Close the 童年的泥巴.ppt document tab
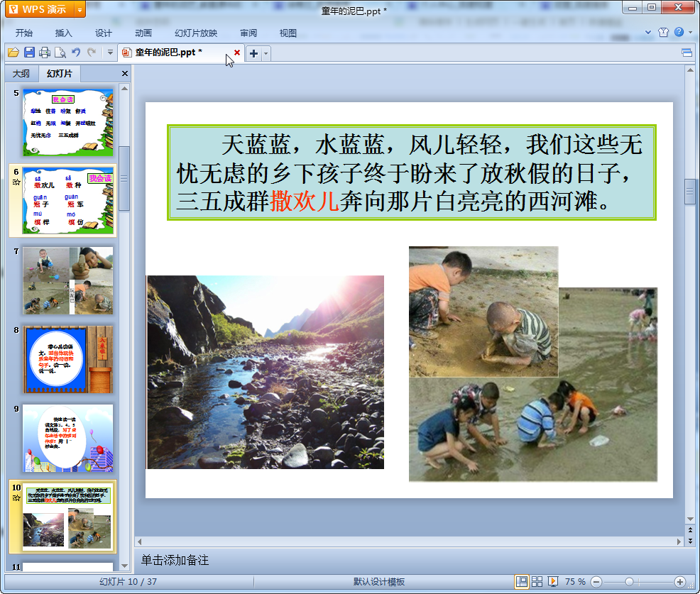Viewport: 700px width, 594px height. 237,53
